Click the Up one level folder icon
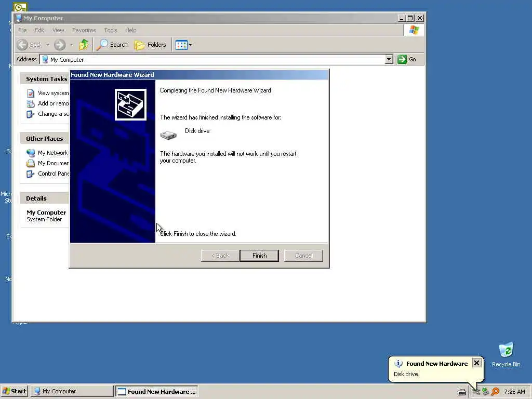The height and width of the screenshot is (399, 532). (84, 45)
